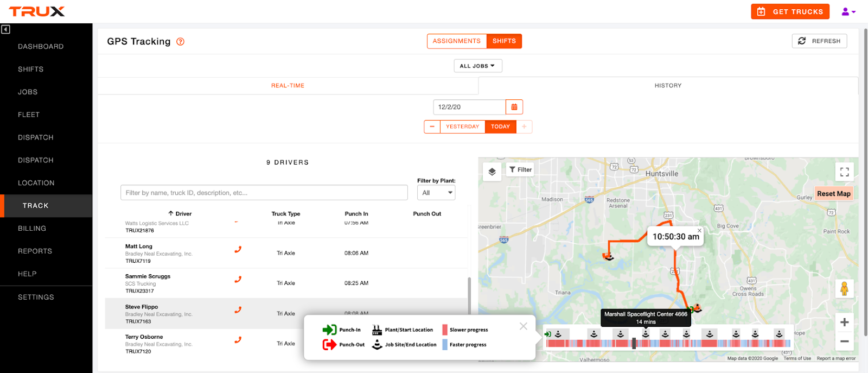Open Fleet in the sidebar

click(29, 115)
